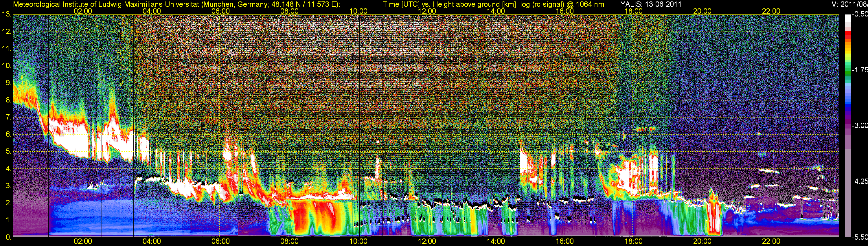Click the height axis label '12.'
Screen dimensions: 868x246
7,32
